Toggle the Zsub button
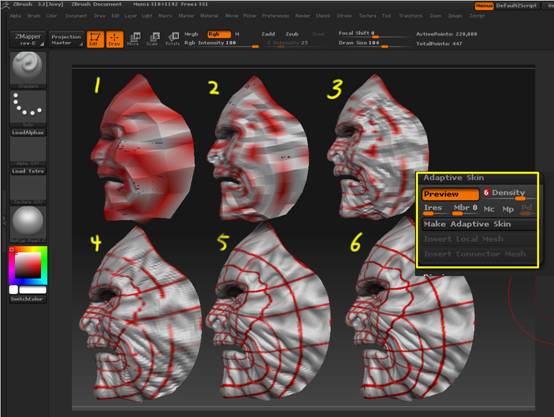This screenshot has width=554, height=417. click(x=292, y=34)
